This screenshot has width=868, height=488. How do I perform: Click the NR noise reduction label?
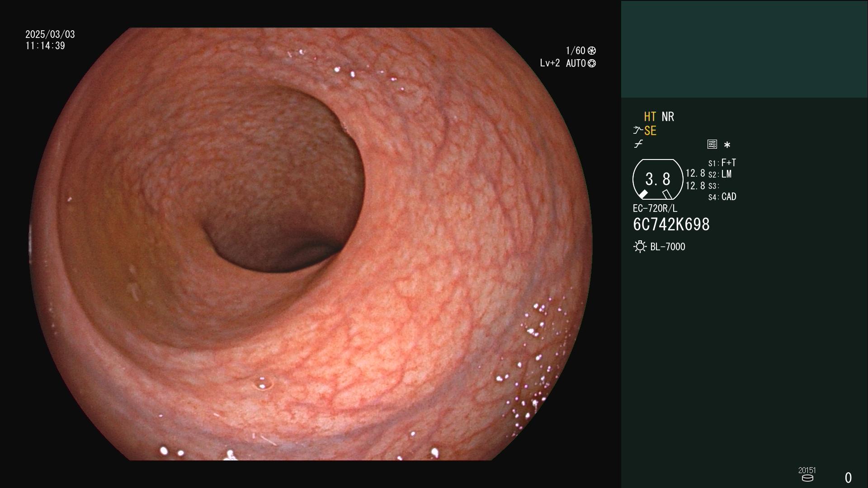click(668, 117)
